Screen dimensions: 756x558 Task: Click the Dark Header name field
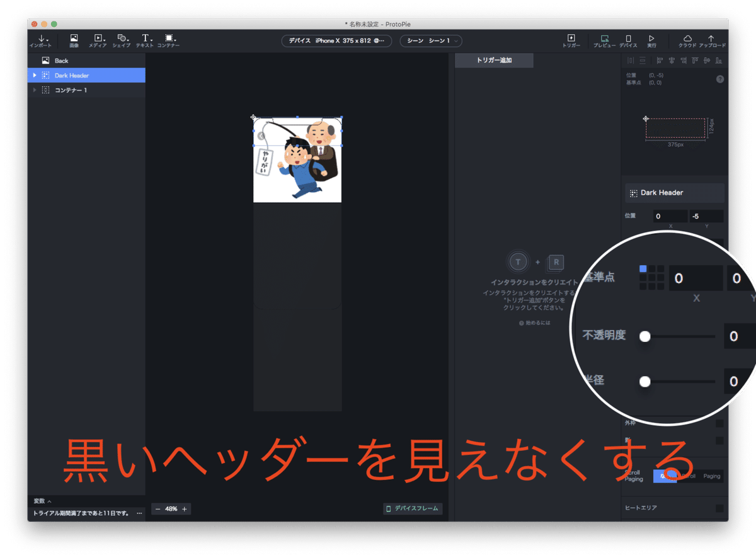click(x=675, y=193)
